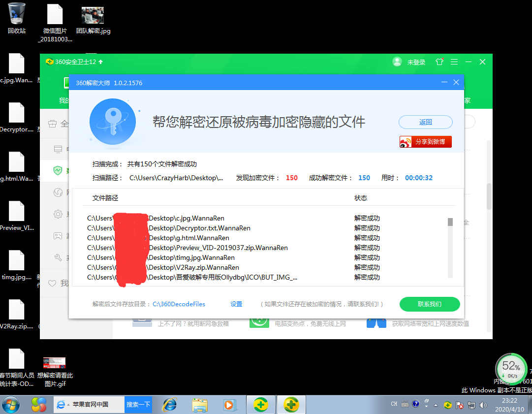
Task: Click the 返回 button in decryption dialog
Action: (426, 122)
